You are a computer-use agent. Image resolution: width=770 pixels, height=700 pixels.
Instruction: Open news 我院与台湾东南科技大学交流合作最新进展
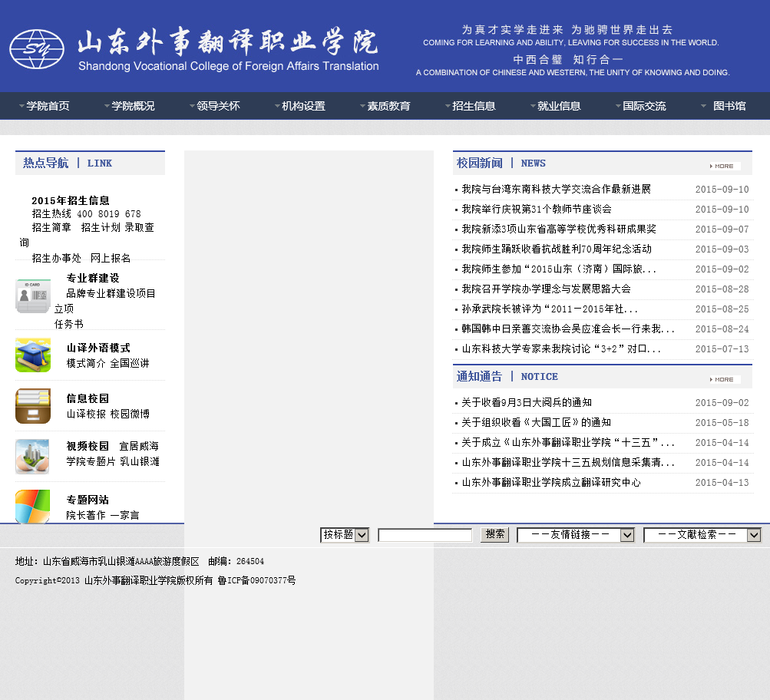coord(556,189)
